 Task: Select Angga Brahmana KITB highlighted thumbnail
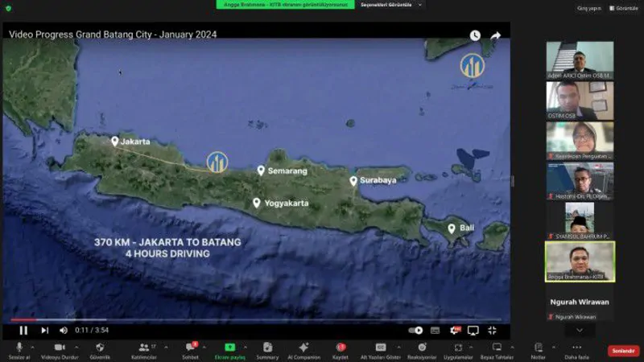click(x=580, y=261)
